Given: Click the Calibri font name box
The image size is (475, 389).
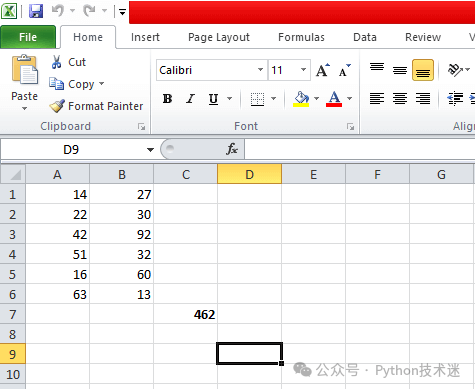Looking at the screenshot, I should coord(207,70).
